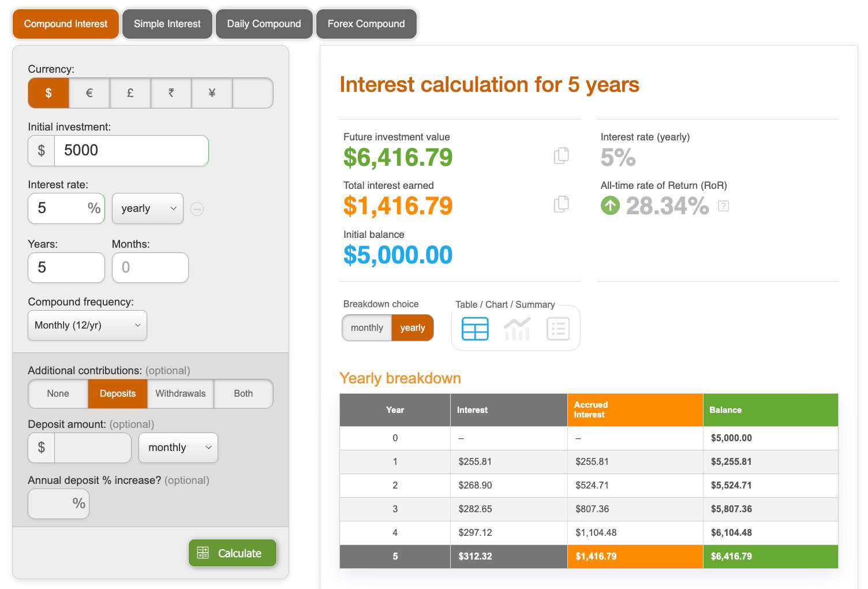Viewport: 868px width, 589px height.
Task: Open the Forex Compound tab
Action: tap(366, 24)
